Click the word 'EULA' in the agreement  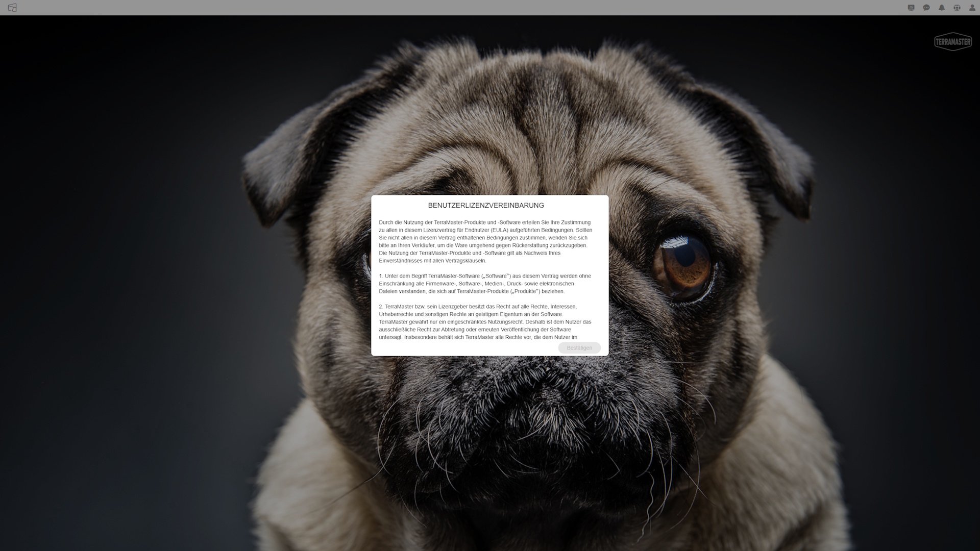499,230
